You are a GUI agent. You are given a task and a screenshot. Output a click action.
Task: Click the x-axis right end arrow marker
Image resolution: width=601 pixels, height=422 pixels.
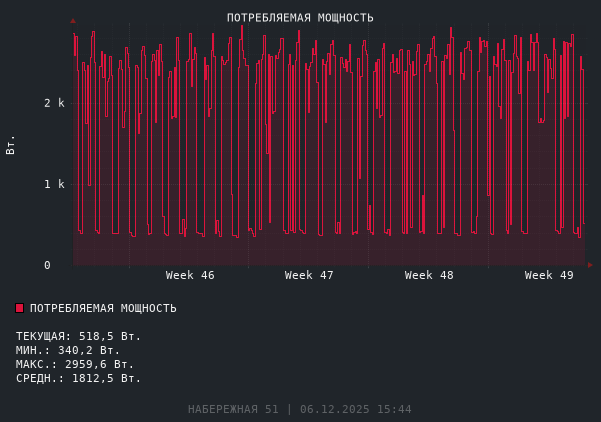point(589,265)
